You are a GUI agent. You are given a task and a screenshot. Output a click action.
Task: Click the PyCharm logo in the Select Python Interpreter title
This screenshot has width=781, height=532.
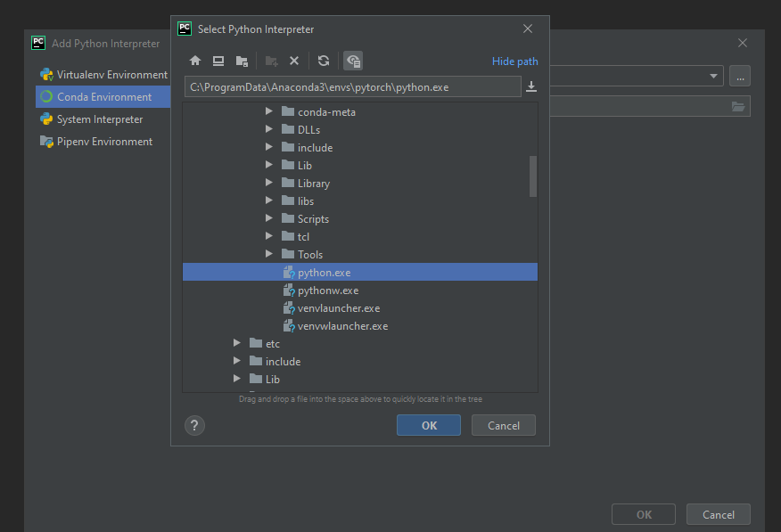185,29
